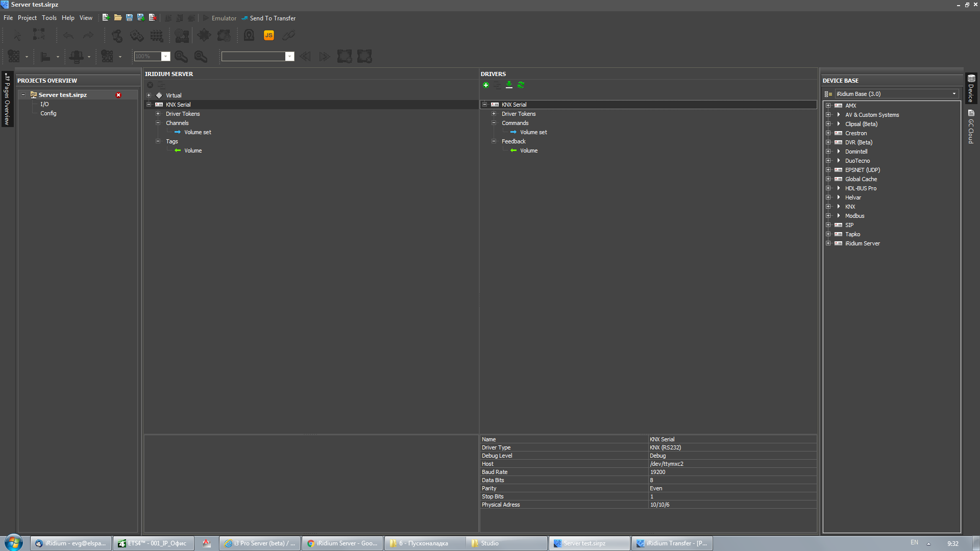
Task: Open the Project menu
Action: pos(27,18)
